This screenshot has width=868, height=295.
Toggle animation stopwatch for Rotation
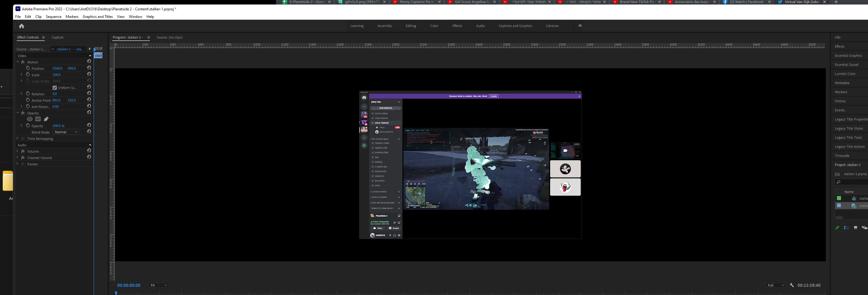coord(28,94)
